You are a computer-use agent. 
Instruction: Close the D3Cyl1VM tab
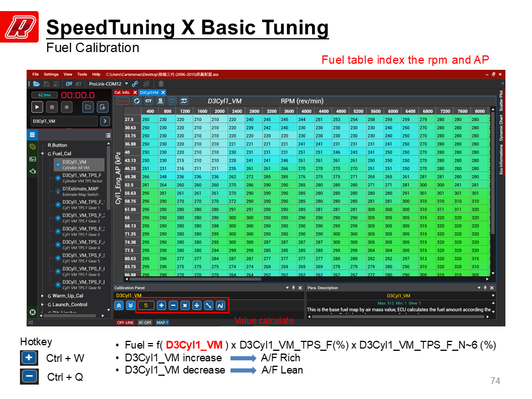[163, 93]
